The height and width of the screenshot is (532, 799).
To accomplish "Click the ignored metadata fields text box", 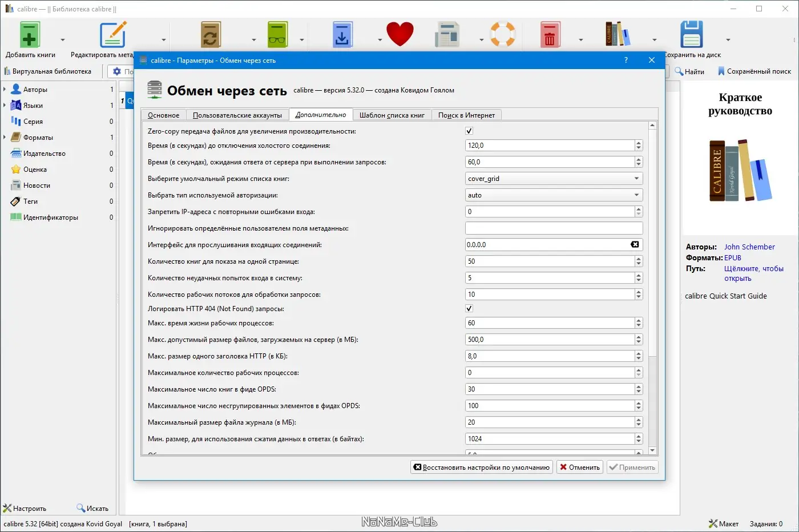I will point(554,228).
